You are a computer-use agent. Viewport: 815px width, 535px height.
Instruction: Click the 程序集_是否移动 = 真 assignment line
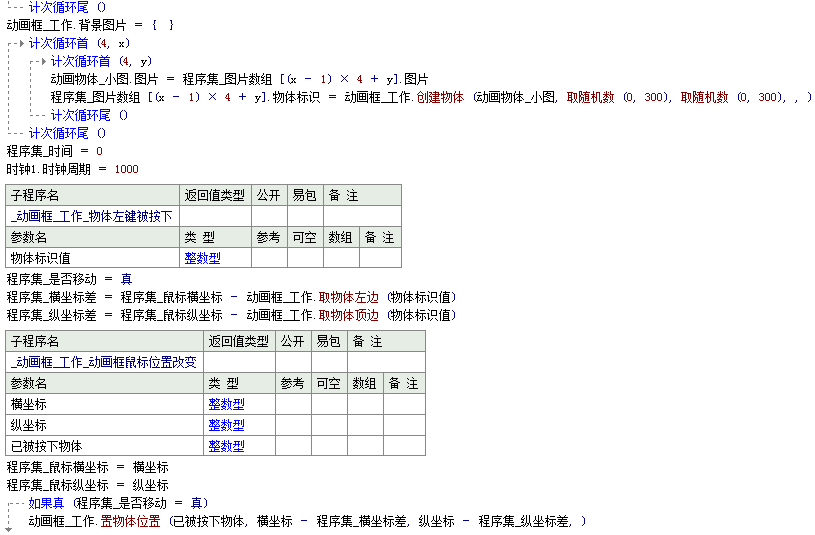69,279
